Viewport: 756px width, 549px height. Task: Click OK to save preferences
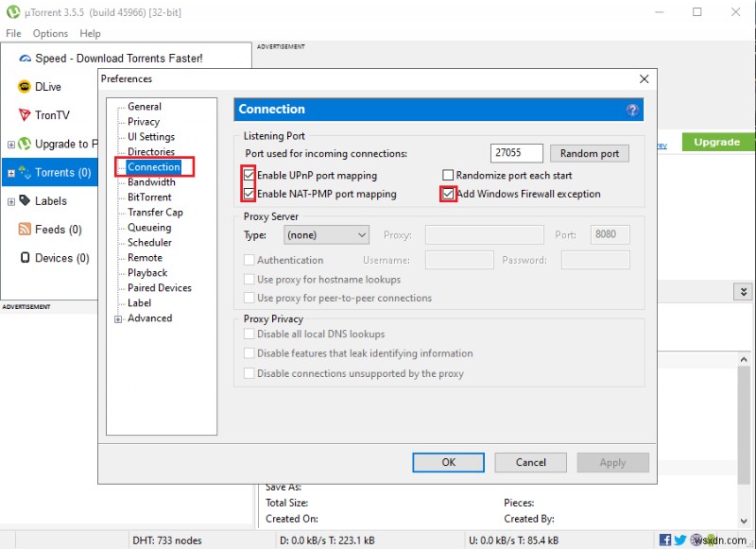[x=448, y=462]
